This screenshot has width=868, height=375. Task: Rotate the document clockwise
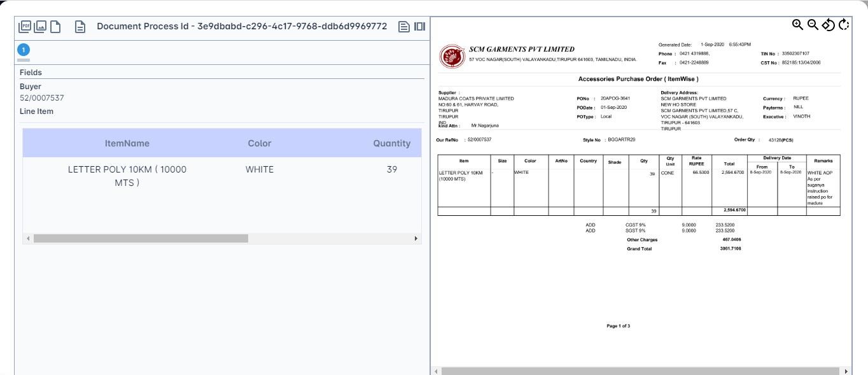click(844, 24)
